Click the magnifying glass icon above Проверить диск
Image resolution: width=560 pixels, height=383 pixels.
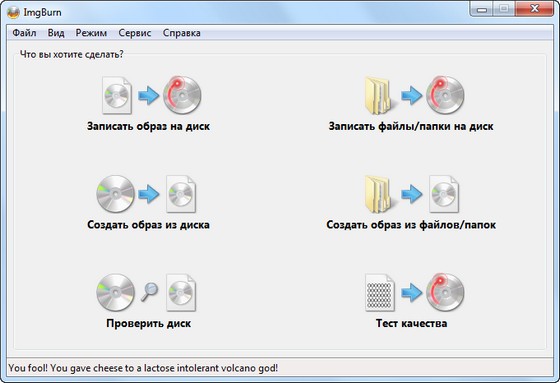[149, 292]
